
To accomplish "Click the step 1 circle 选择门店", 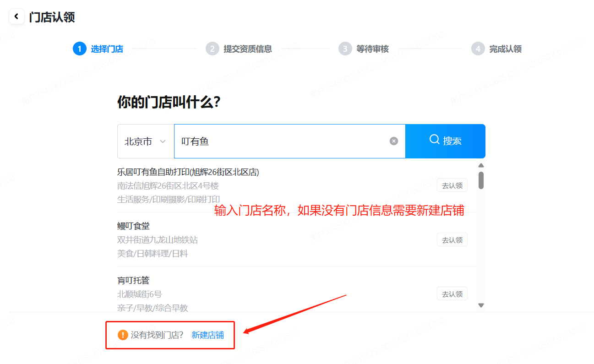I will pos(79,49).
